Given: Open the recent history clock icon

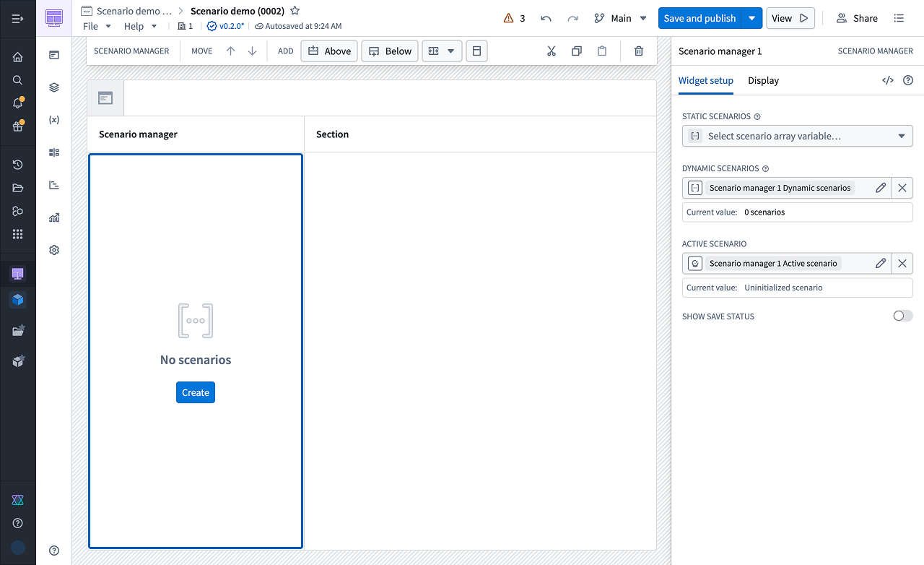Looking at the screenshot, I should pos(18,165).
